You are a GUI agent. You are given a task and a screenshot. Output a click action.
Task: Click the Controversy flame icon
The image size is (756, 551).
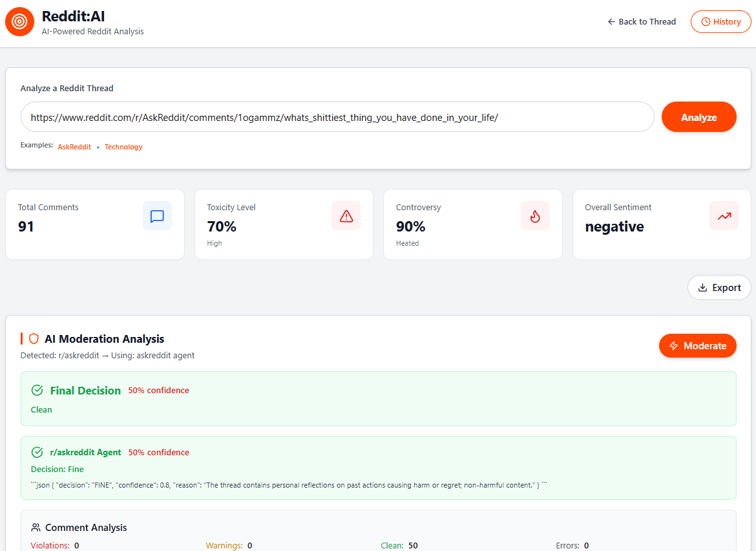point(535,216)
